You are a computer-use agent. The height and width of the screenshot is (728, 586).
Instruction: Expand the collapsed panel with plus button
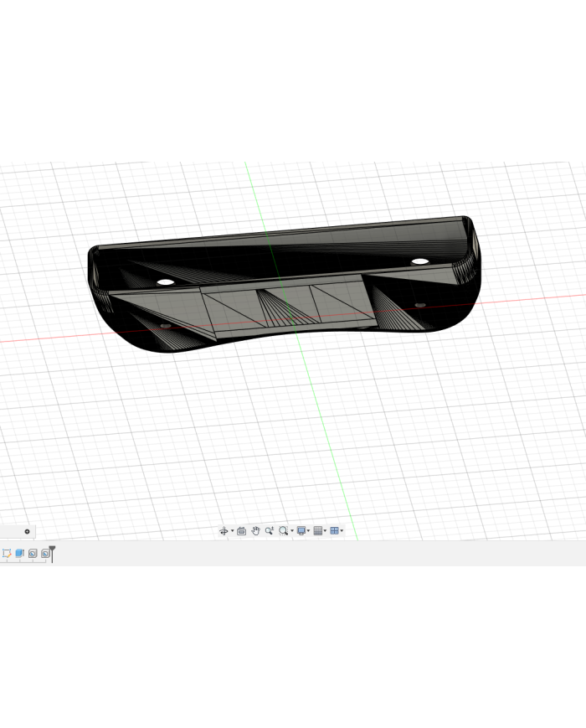pos(27,531)
